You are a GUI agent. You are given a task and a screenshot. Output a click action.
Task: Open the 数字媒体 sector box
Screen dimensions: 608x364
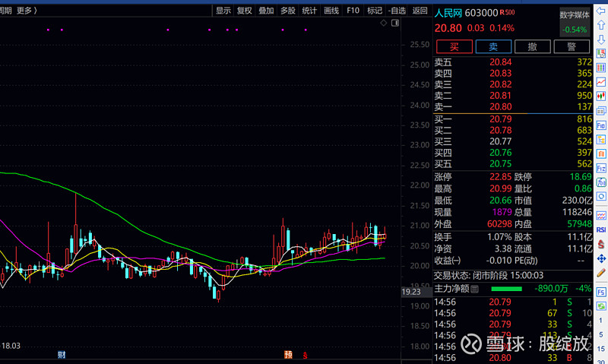[575, 22]
